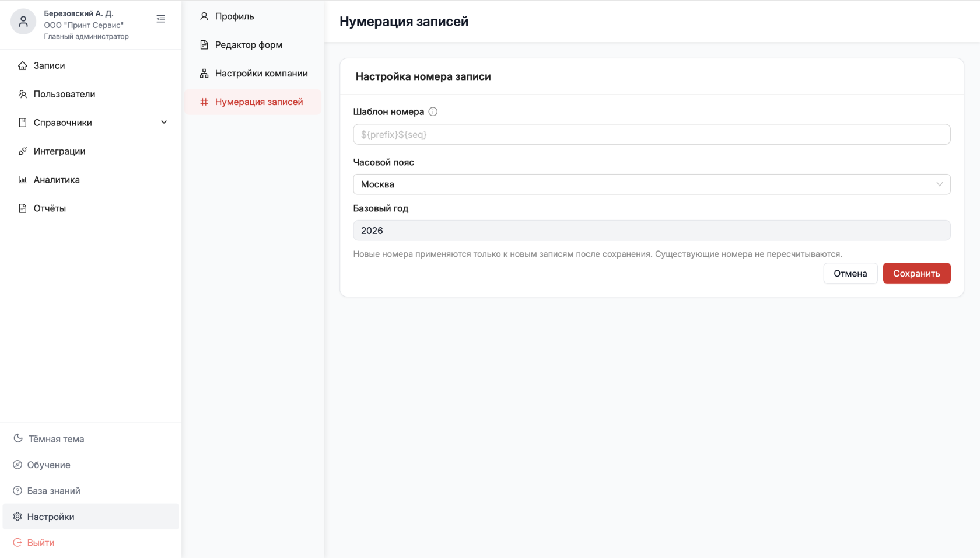
Task: Open База знаний link
Action: [x=91, y=491]
